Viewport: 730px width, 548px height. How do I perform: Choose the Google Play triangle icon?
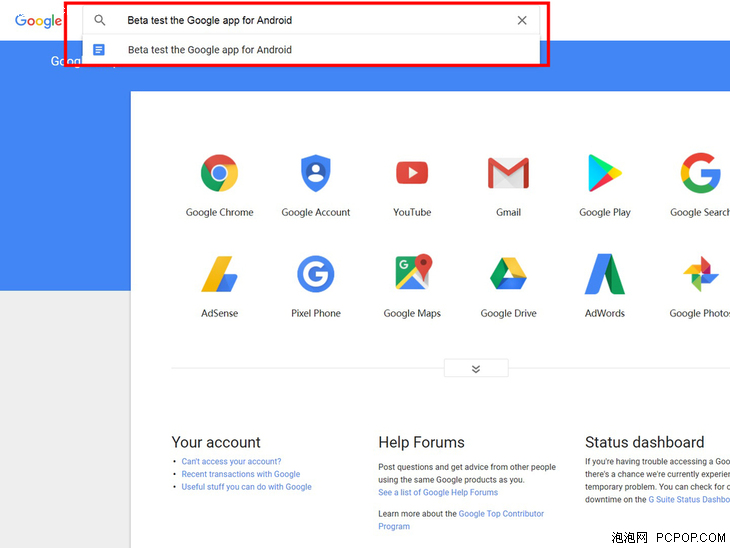pyautogui.click(x=604, y=173)
